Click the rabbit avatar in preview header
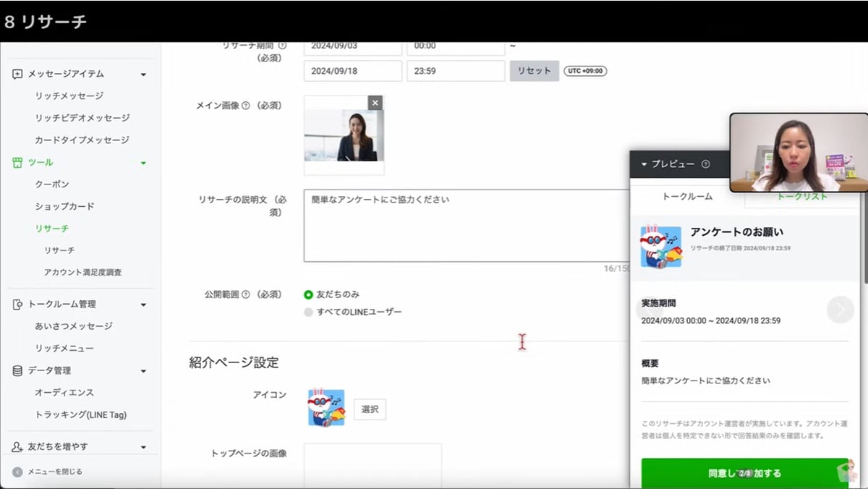Viewport: 868px width, 489px height. [661, 247]
